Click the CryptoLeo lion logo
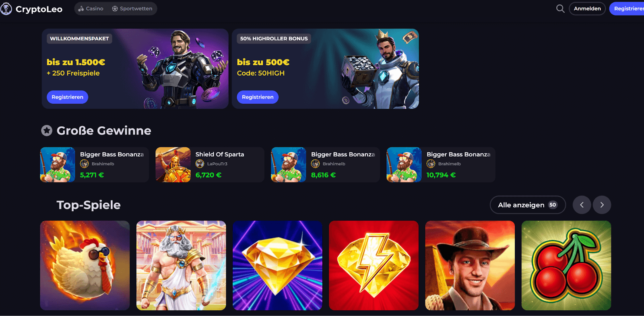644x316 pixels. click(x=6, y=9)
